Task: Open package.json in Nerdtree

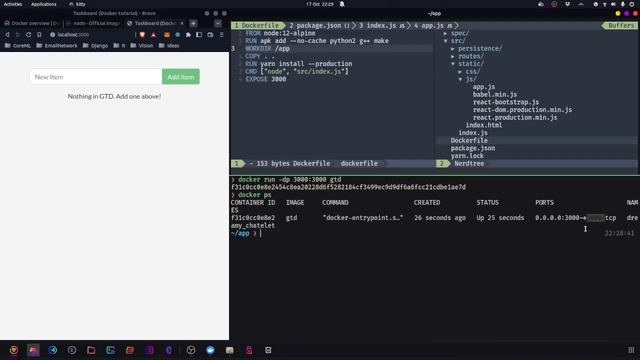Action: 473,148
